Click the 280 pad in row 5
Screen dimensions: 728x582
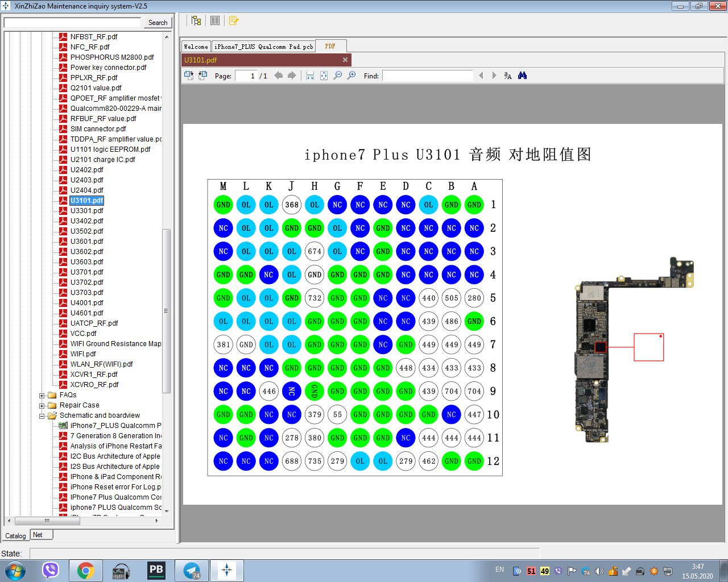(474, 298)
